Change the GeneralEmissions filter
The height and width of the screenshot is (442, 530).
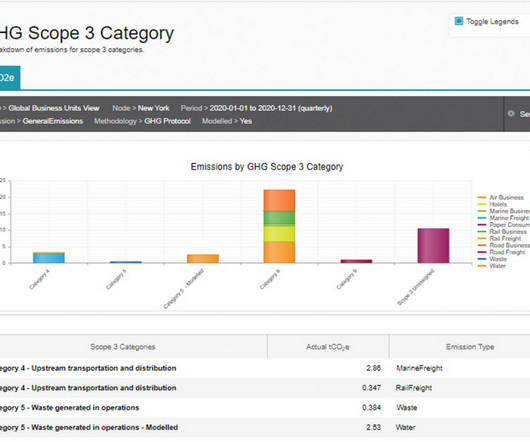click(x=53, y=121)
